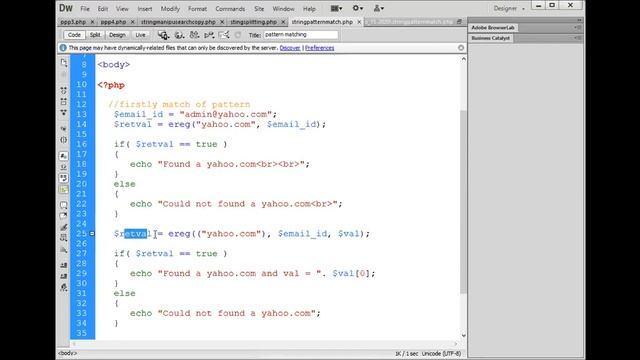The height and width of the screenshot is (360, 640).
Task: Click the Remove Comment icon
Action: (x=64, y=216)
